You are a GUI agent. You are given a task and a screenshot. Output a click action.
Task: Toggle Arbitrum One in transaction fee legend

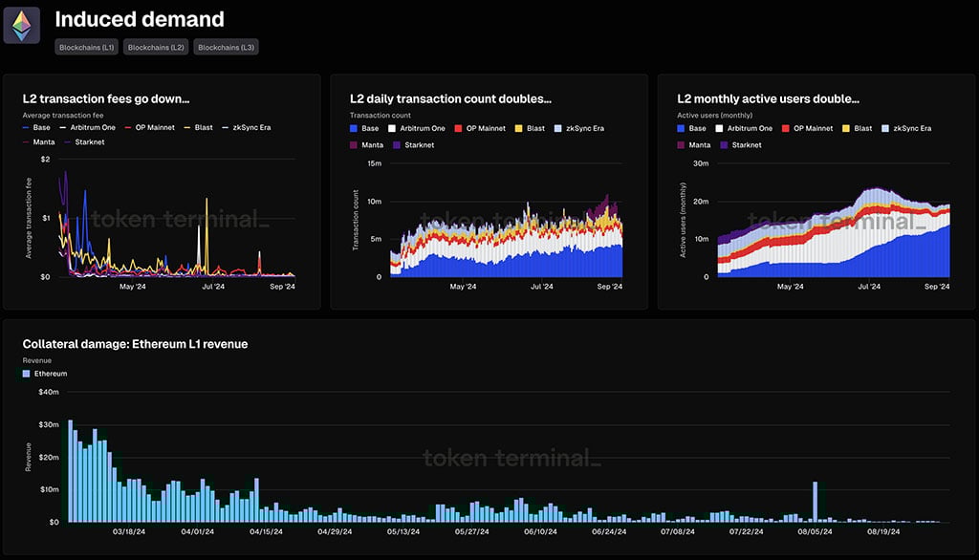[x=87, y=127]
